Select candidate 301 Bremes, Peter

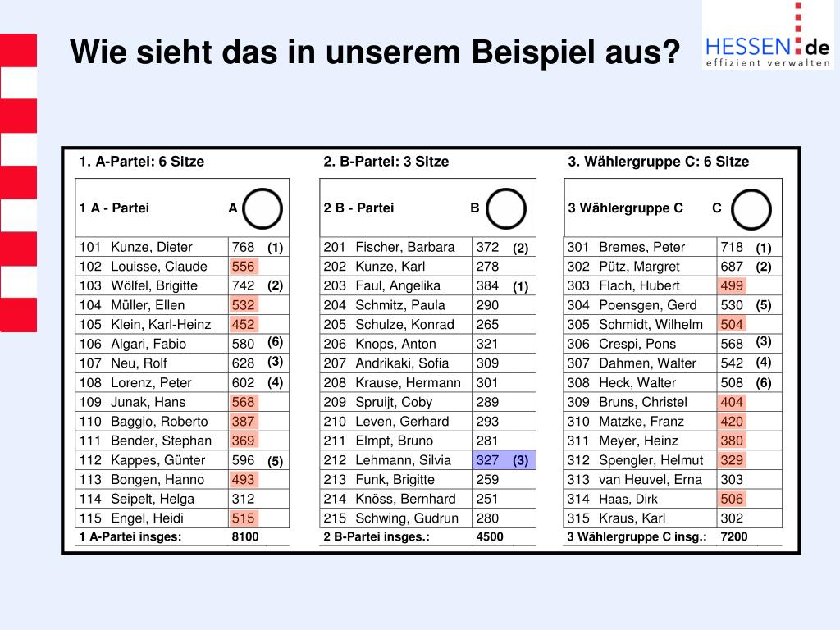click(641, 247)
